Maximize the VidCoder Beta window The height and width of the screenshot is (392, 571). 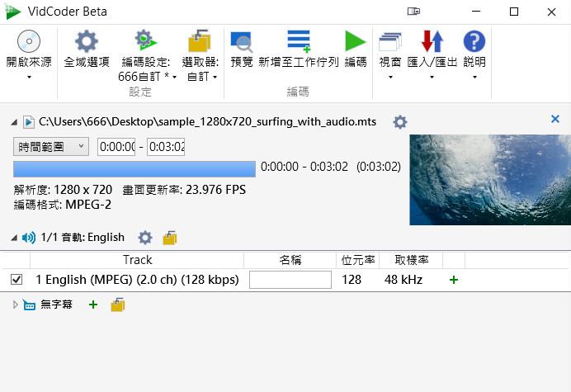click(514, 12)
